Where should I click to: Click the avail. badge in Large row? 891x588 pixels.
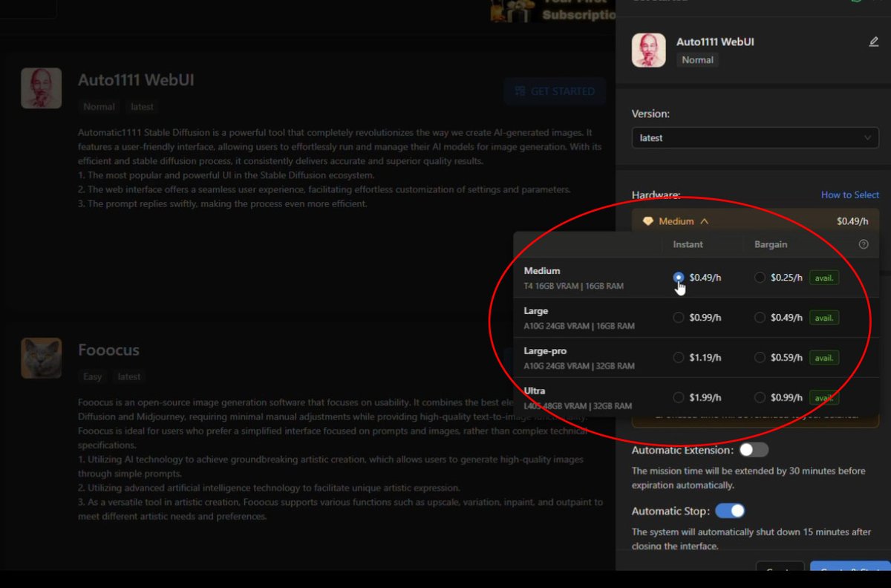824,318
